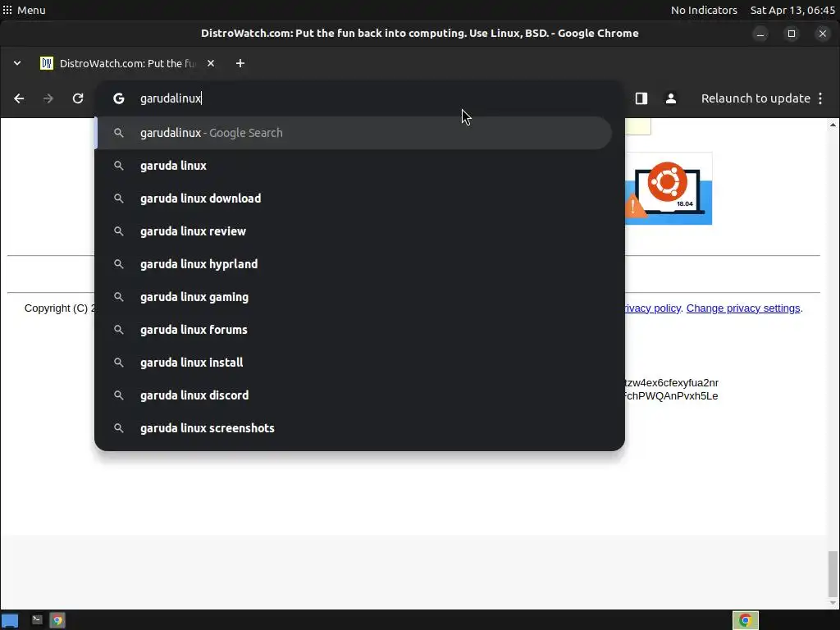Image resolution: width=840 pixels, height=630 pixels.
Task: Choose 'garuda linux install' suggestion
Action: (354, 363)
